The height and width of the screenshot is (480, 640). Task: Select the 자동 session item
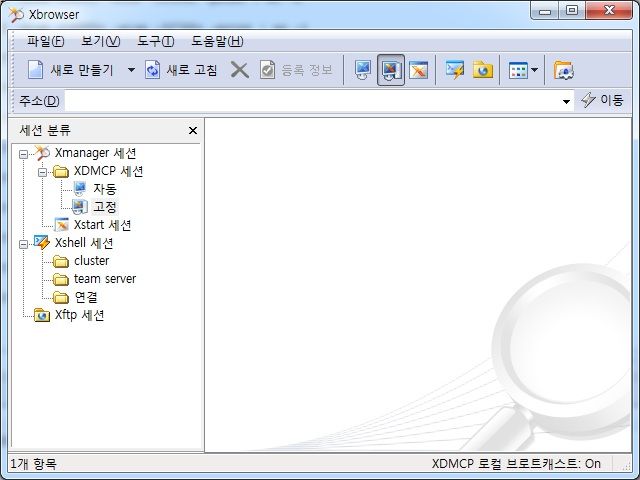(104, 189)
